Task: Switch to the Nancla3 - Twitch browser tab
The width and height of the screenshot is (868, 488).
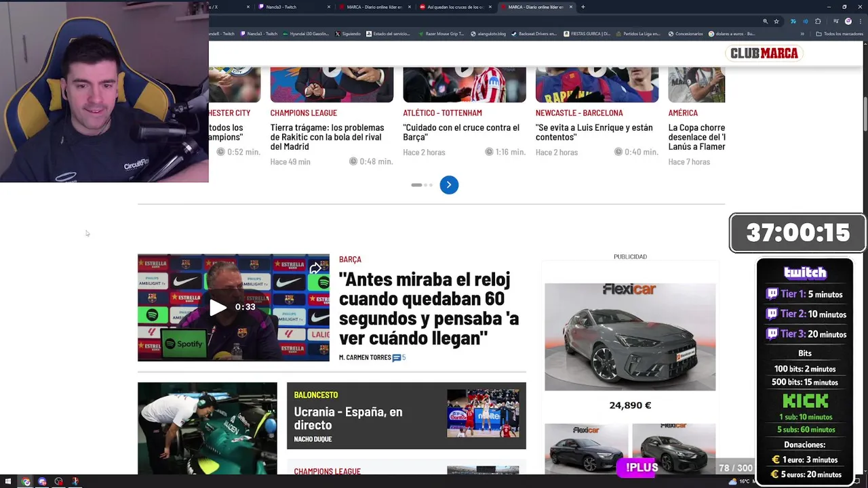Action: point(293,7)
